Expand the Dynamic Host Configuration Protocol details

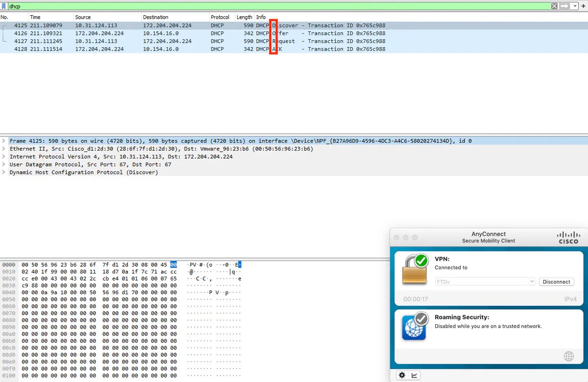pos(3,172)
